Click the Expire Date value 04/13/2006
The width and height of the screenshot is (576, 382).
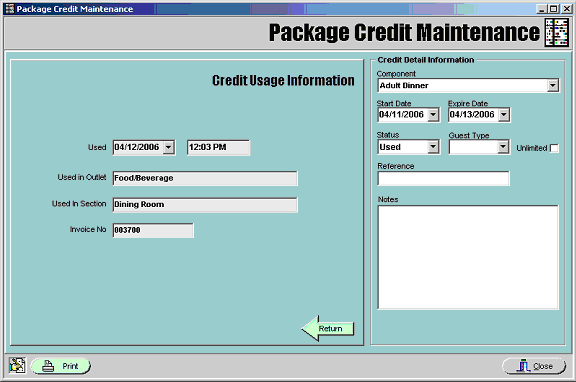pyautogui.click(x=472, y=115)
